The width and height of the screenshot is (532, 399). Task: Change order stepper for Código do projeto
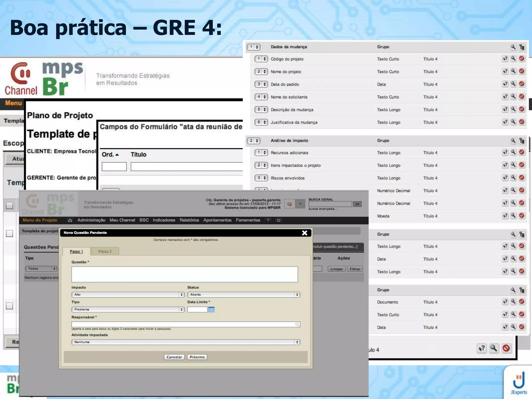coord(261,59)
